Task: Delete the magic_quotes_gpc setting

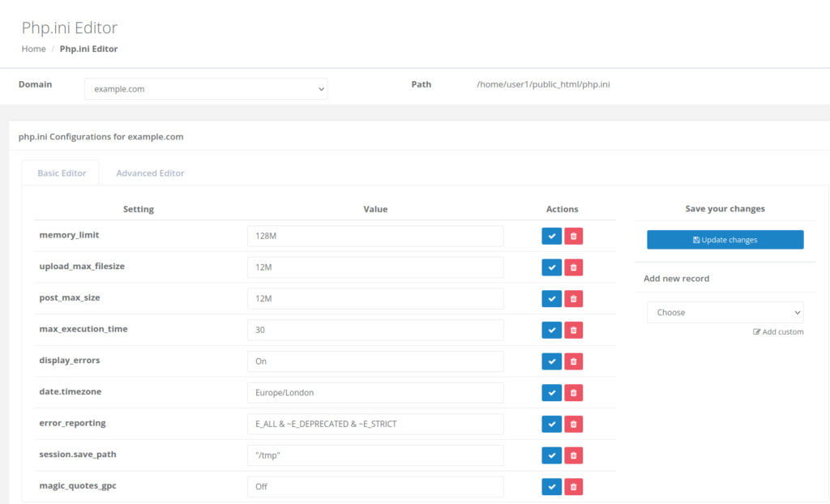Action: click(x=574, y=486)
